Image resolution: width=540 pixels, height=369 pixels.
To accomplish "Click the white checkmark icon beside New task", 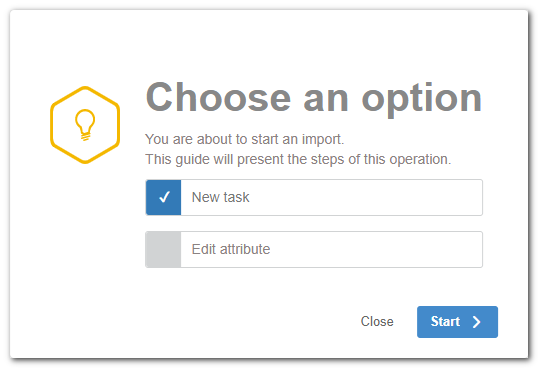I will 164,197.
